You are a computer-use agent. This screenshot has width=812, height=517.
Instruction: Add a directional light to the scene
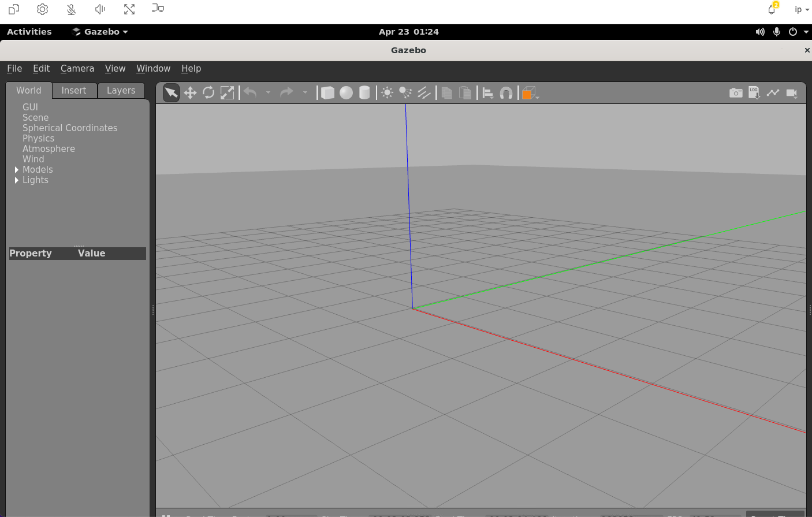coord(424,92)
